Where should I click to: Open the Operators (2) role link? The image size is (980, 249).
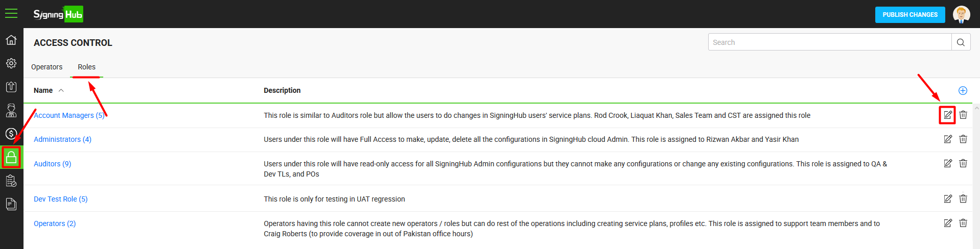coord(55,223)
